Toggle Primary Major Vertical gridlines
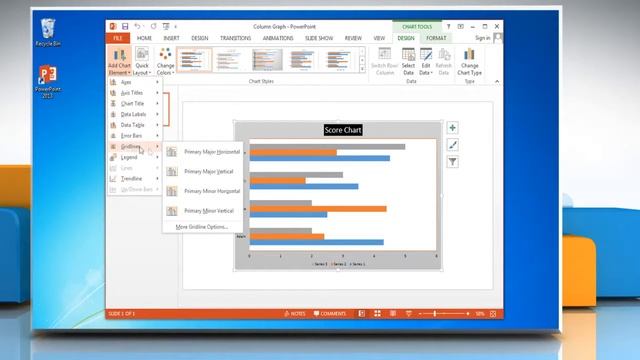Image resolution: width=640 pixels, height=360 pixels. [x=203, y=171]
